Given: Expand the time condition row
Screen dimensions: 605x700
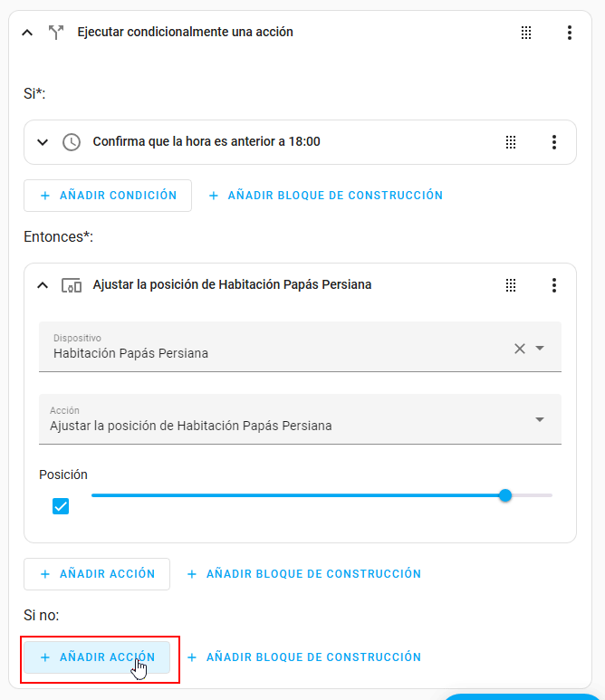Looking at the screenshot, I should coord(42,142).
